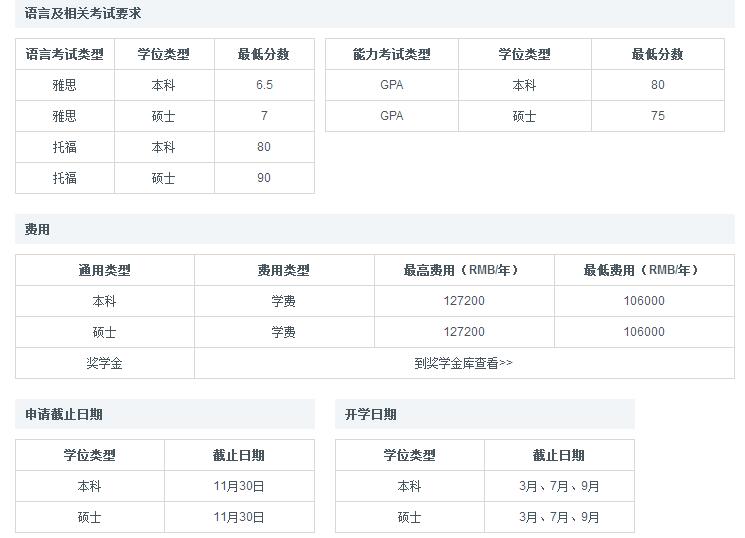Click the 通用类型 column header

coord(104,270)
